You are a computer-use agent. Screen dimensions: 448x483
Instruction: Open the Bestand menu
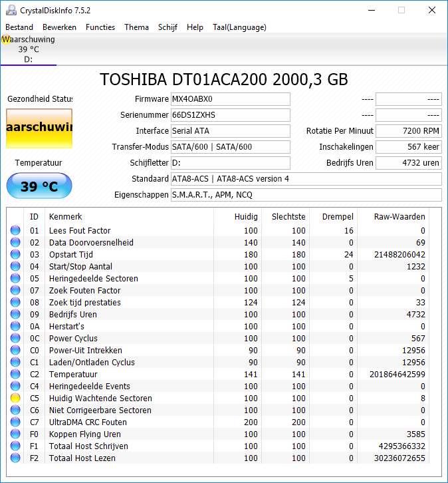point(19,27)
